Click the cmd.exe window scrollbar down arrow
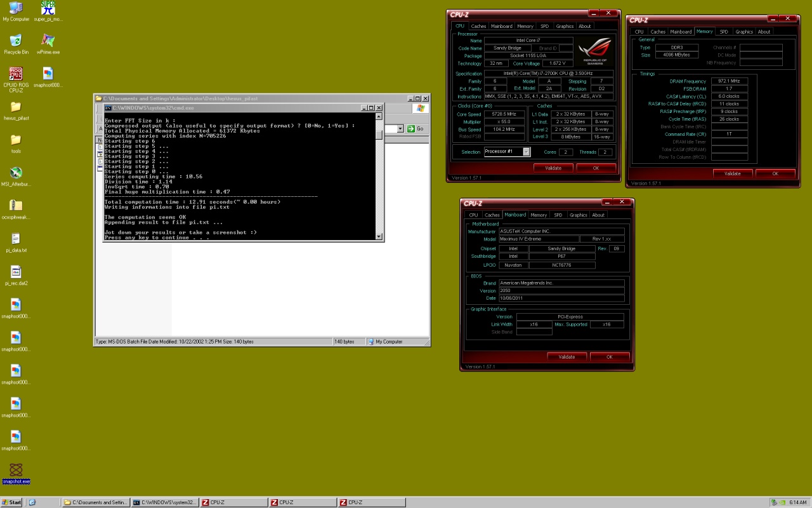This screenshot has height=508, width=812. (x=379, y=237)
